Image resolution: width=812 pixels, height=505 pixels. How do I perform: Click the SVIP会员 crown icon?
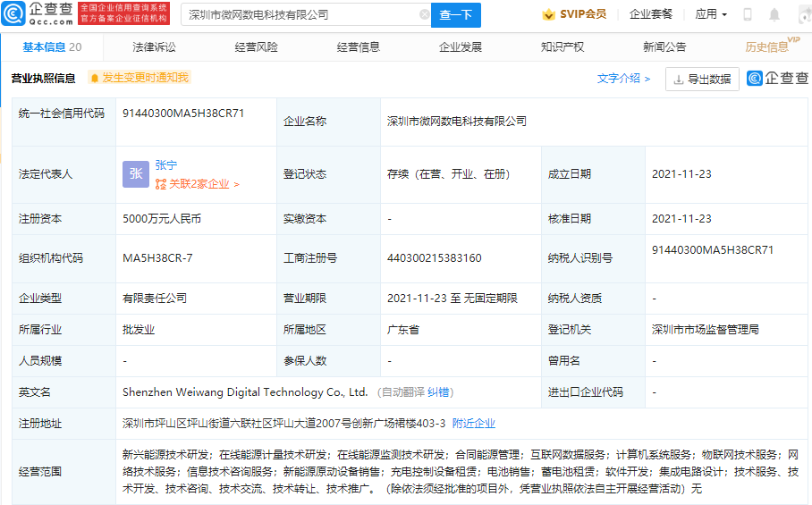click(548, 15)
